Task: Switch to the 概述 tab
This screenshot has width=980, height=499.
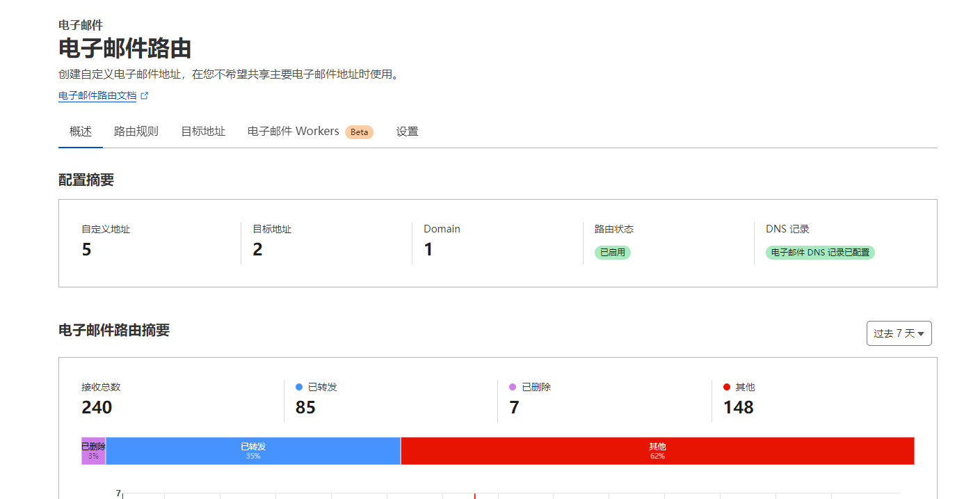Action: 81,132
